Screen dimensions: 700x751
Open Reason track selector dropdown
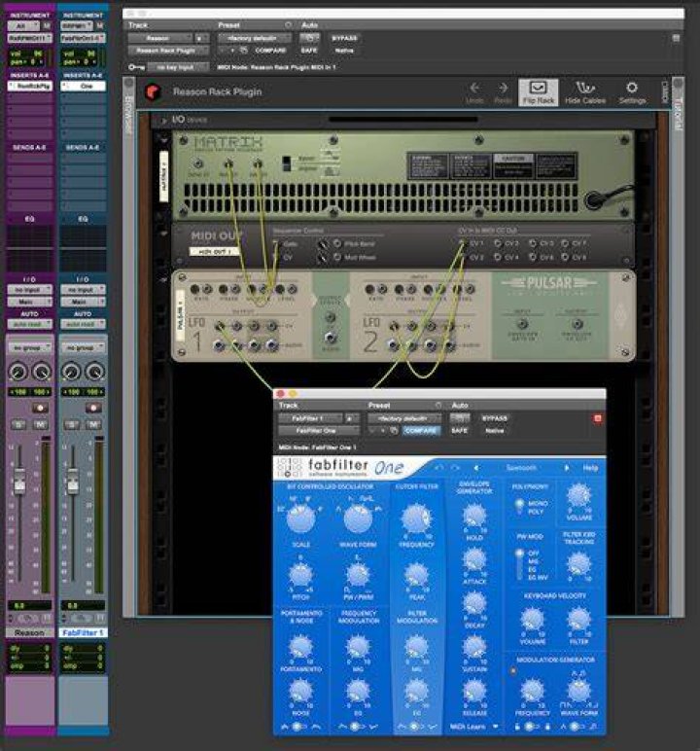(161, 38)
